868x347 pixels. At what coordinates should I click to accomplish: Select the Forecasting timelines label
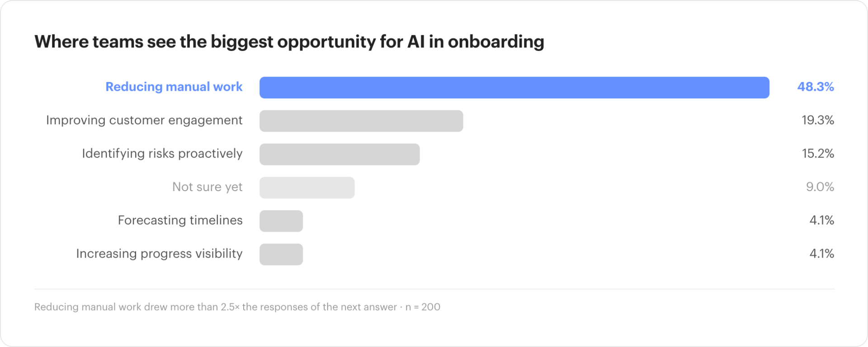[x=180, y=220]
